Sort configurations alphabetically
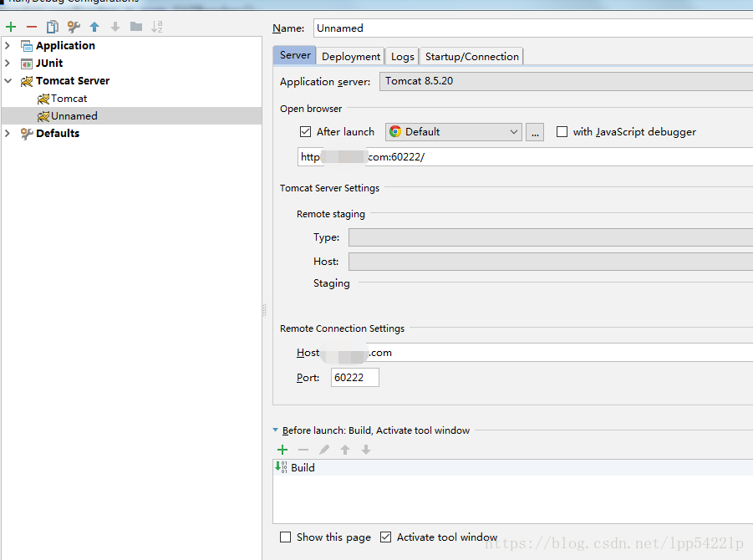 [x=157, y=27]
